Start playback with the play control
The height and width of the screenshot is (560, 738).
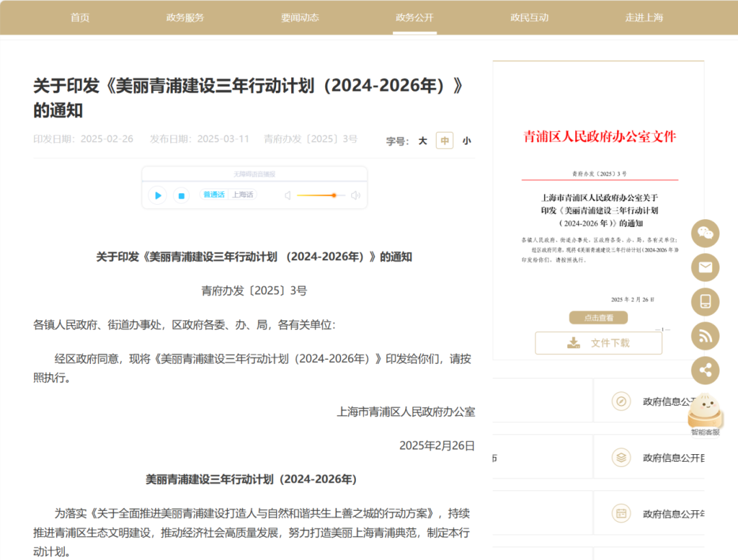pos(156,195)
